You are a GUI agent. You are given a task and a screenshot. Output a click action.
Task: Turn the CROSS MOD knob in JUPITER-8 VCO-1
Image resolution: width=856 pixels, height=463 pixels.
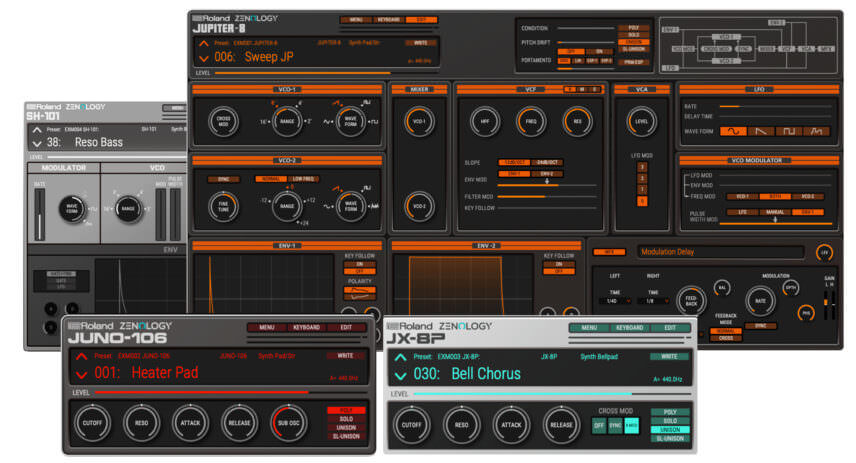pos(223,121)
